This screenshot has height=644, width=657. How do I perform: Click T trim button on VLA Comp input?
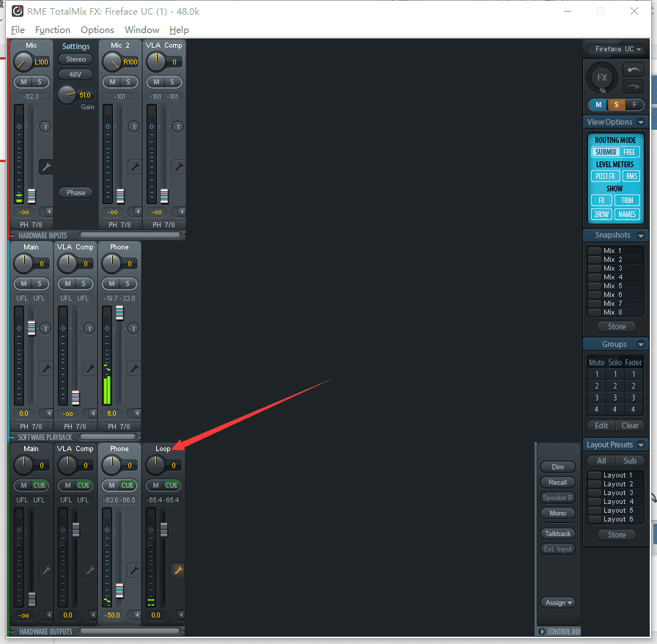click(177, 127)
